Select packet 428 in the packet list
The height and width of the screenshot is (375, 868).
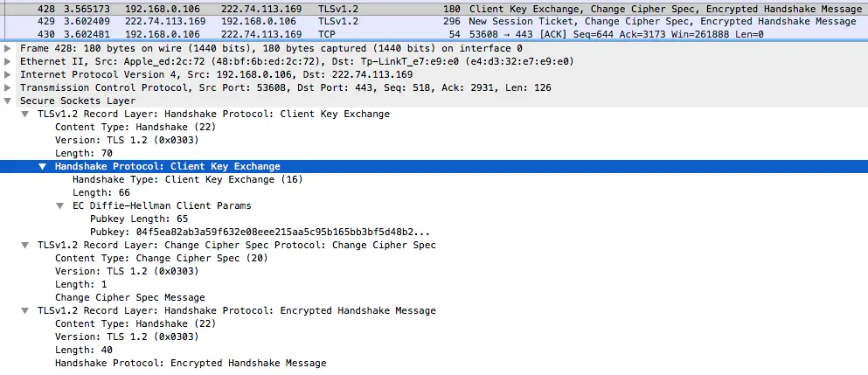pyautogui.click(x=434, y=9)
